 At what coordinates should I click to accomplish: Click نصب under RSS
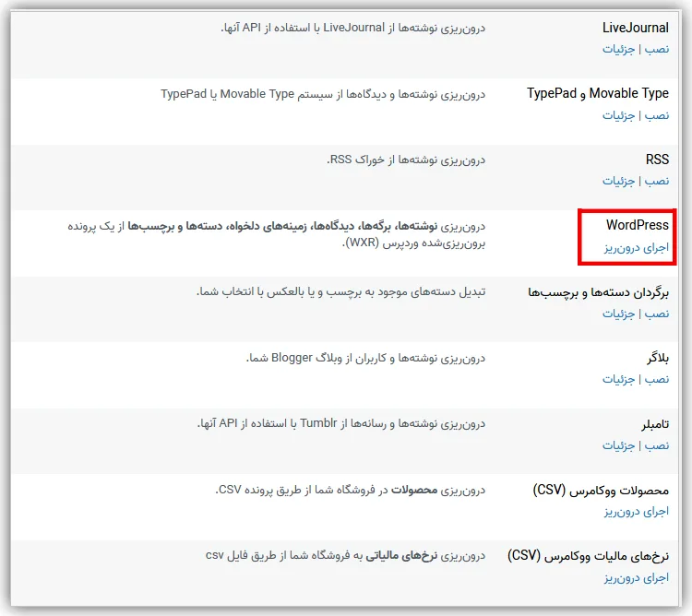(657, 181)
